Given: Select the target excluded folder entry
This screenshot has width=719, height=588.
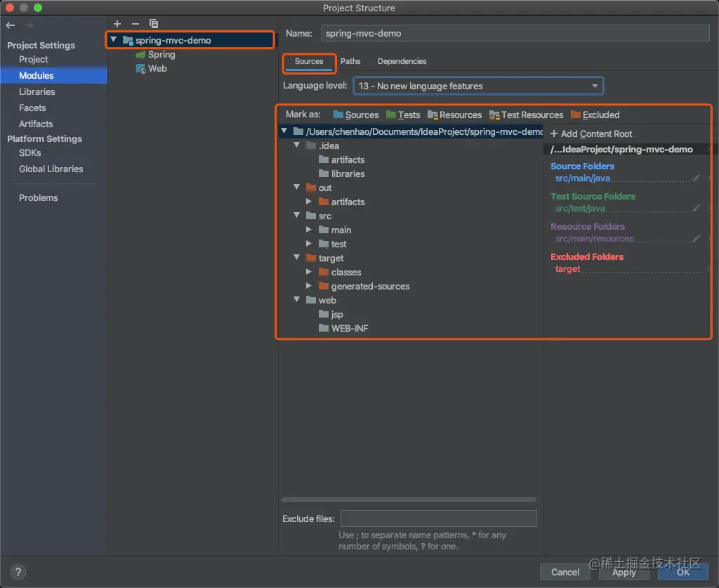Looking at the screenshot, I should coord(567,269).
